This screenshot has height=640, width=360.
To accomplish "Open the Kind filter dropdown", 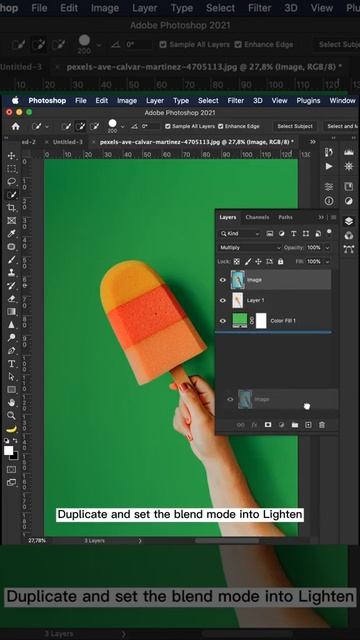I will tap(240, 234).
